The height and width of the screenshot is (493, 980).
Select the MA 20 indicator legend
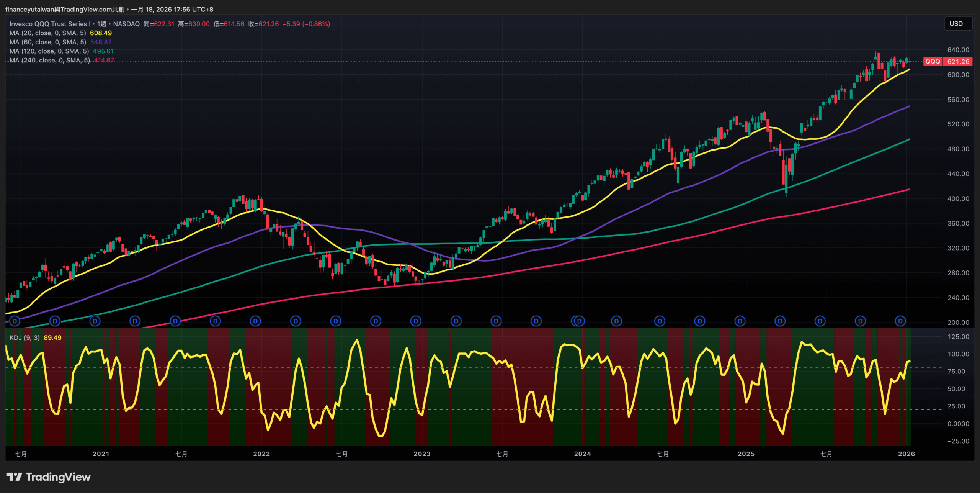tap(48, 33)
